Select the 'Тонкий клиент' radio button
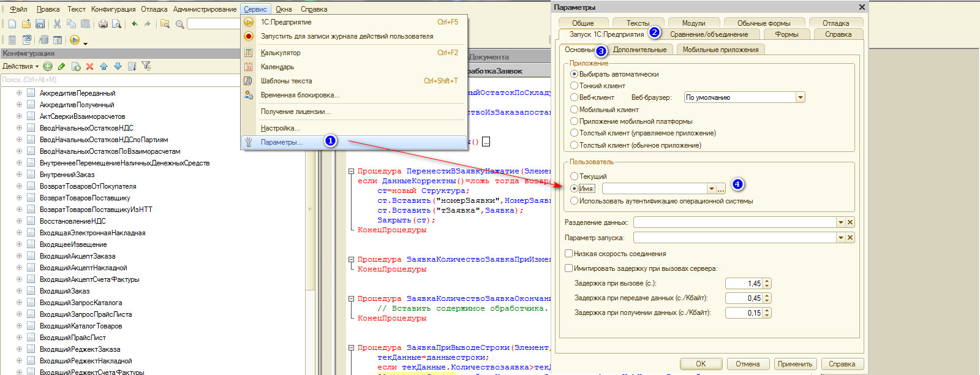The height and width of the screenshot is (375, 980). pyautogui.click(x=575, y=86)
